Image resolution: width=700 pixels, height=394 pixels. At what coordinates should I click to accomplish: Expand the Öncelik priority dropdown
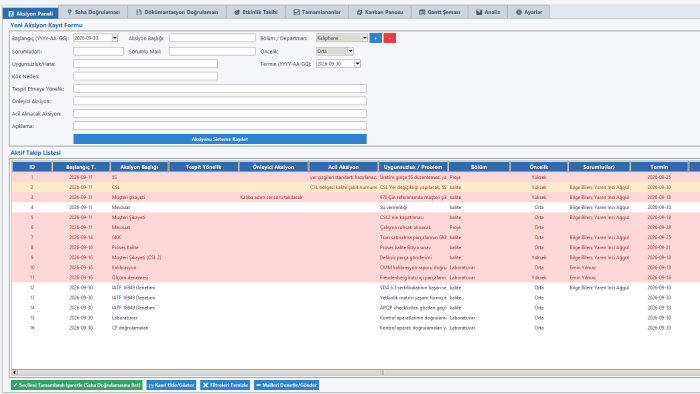350,51
